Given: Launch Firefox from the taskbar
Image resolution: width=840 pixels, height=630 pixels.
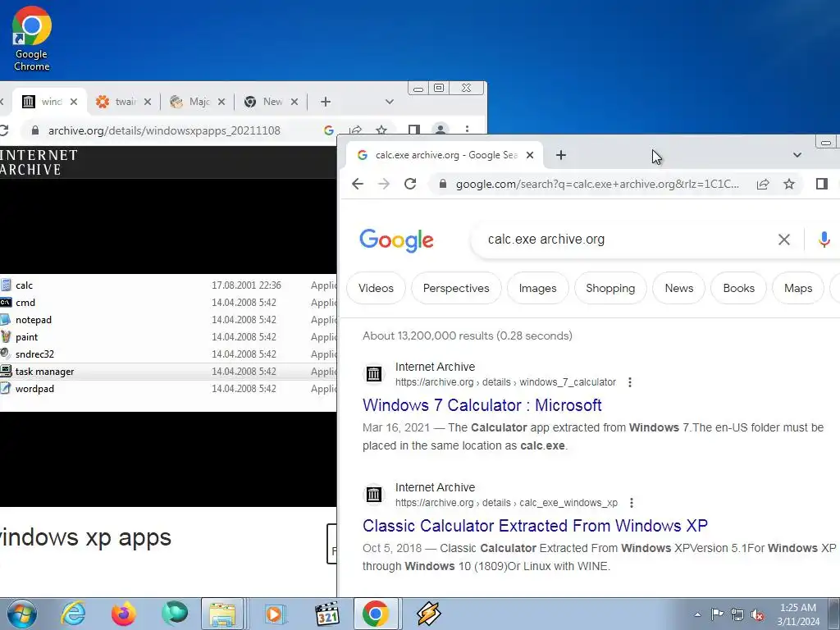Looking at the screenshot, I should click(x=124, y=614).
